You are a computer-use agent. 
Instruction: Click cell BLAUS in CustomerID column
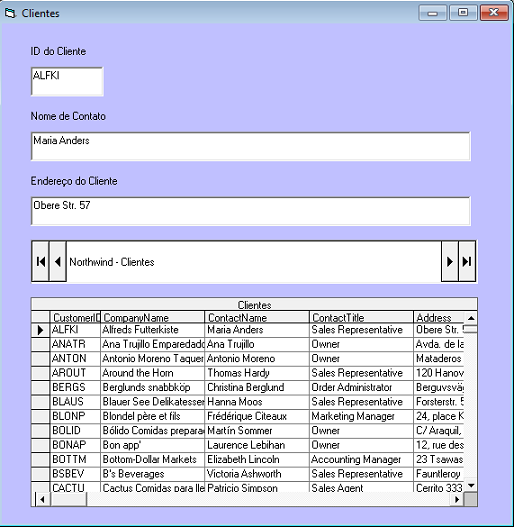[75, 402]
